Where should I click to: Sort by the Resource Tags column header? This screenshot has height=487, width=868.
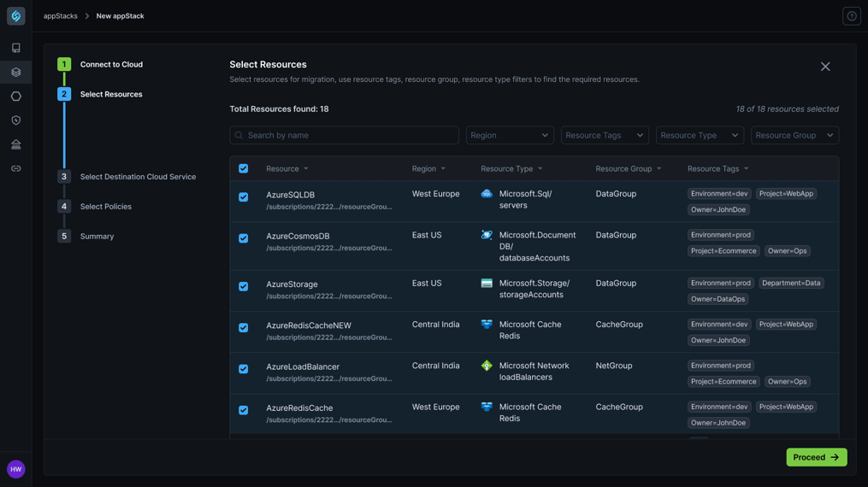tap(718, 168)
